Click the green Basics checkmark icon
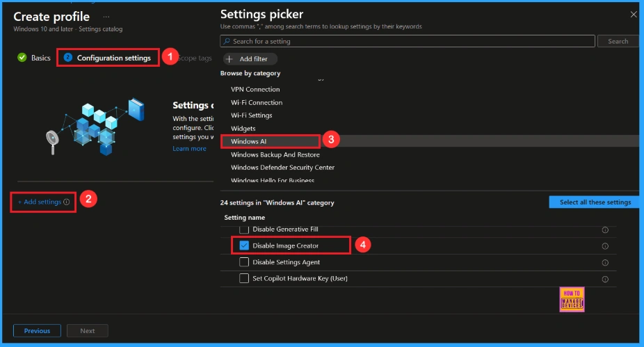The image size is (644, 347). pyautogui.click(x=22, y=58)
